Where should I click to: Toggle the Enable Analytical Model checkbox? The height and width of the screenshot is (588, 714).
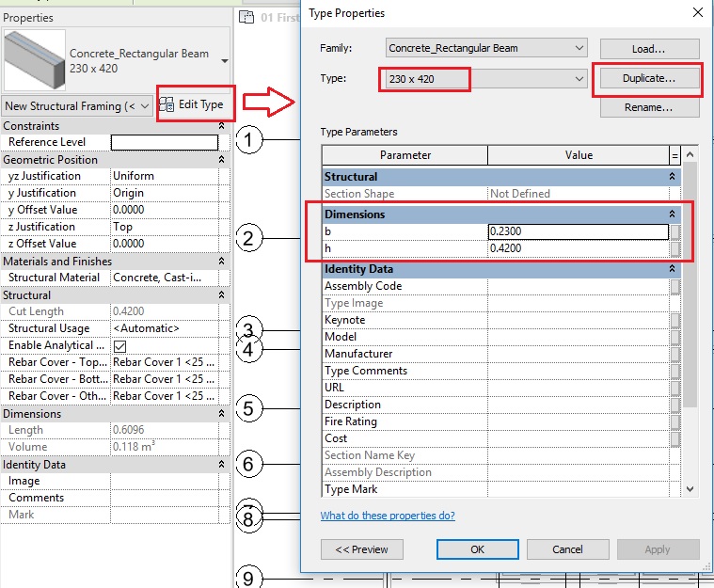[x=119, y=346]
